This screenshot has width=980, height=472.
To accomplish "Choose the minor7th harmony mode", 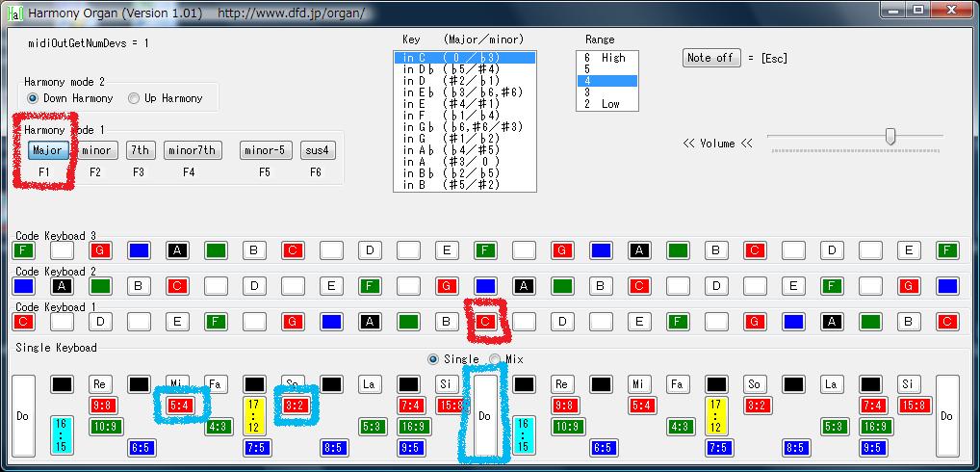I will tap(193, 150).
